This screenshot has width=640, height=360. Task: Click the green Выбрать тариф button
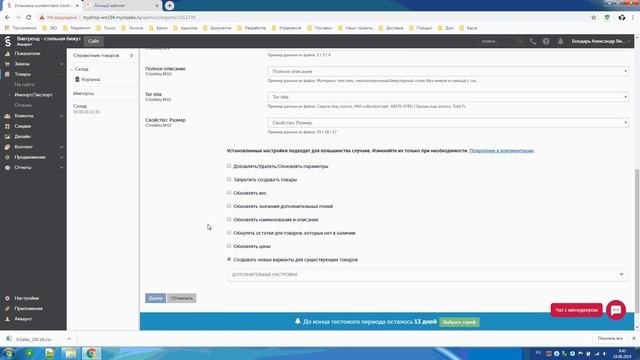click(x=459, y=322)
